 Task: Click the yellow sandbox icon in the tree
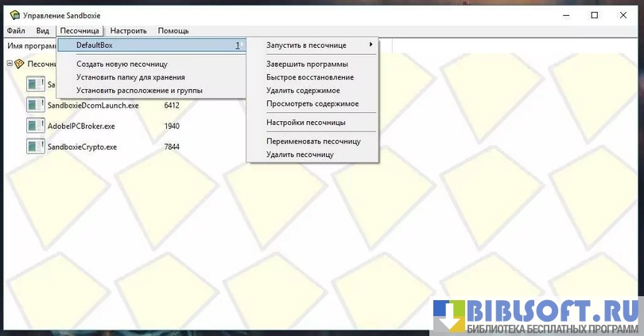pyautogui.click(x=20, y=64)
